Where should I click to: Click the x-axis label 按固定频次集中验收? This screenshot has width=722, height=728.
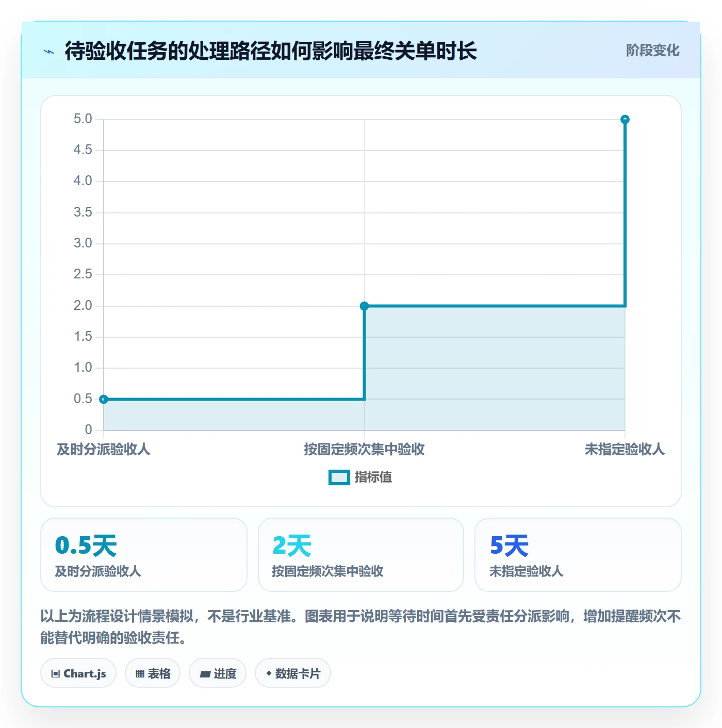[364, 450]
